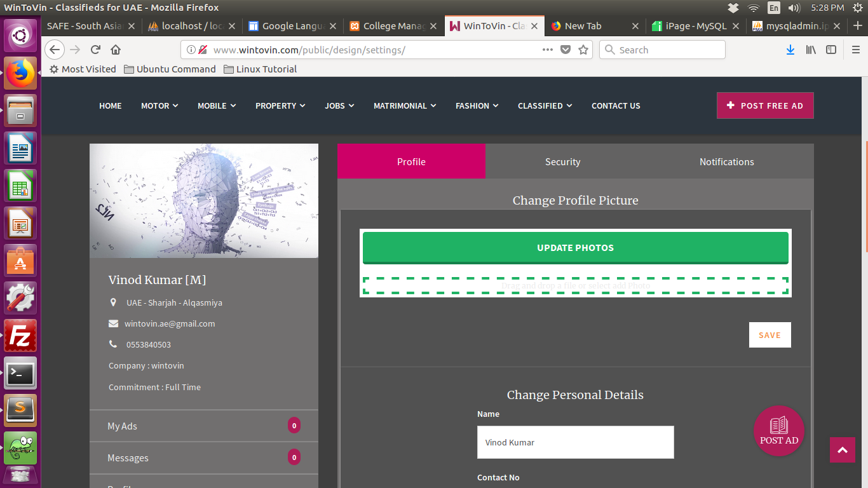
Task: Switch to the Google Langu browser tab
Action: [x=292, y=26]
